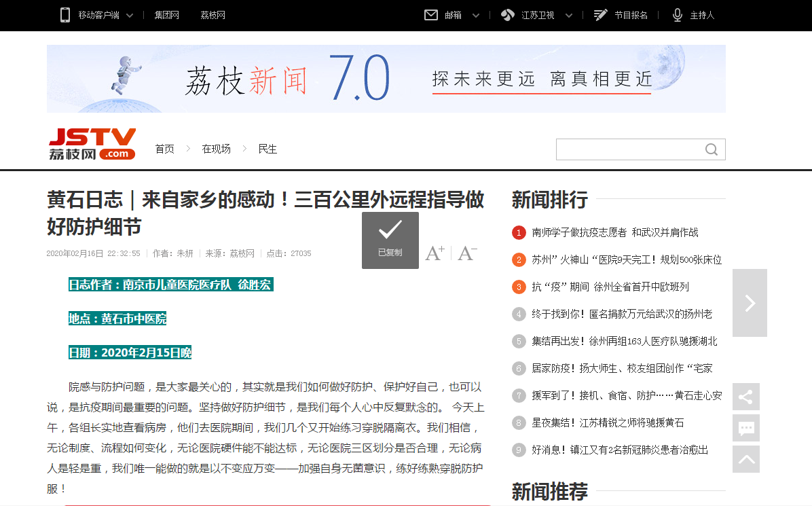Open the 邮箱 dropdown menu
Screen dimensions: 812x506
coord(475,14)
